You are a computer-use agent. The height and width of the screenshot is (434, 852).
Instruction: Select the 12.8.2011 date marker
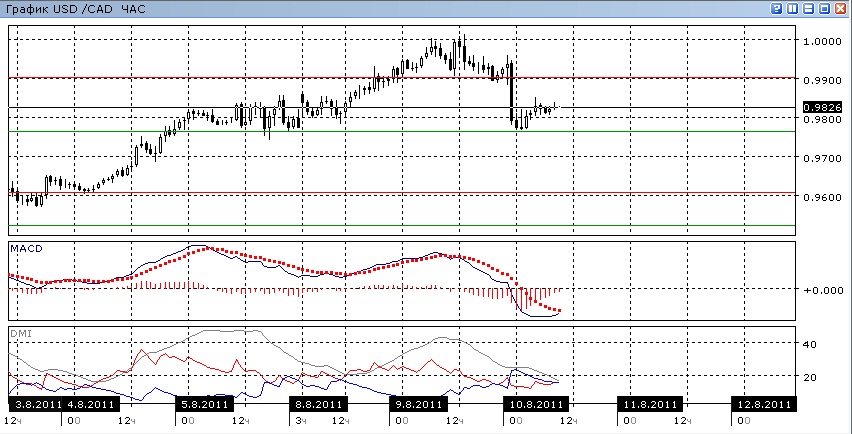764,404
